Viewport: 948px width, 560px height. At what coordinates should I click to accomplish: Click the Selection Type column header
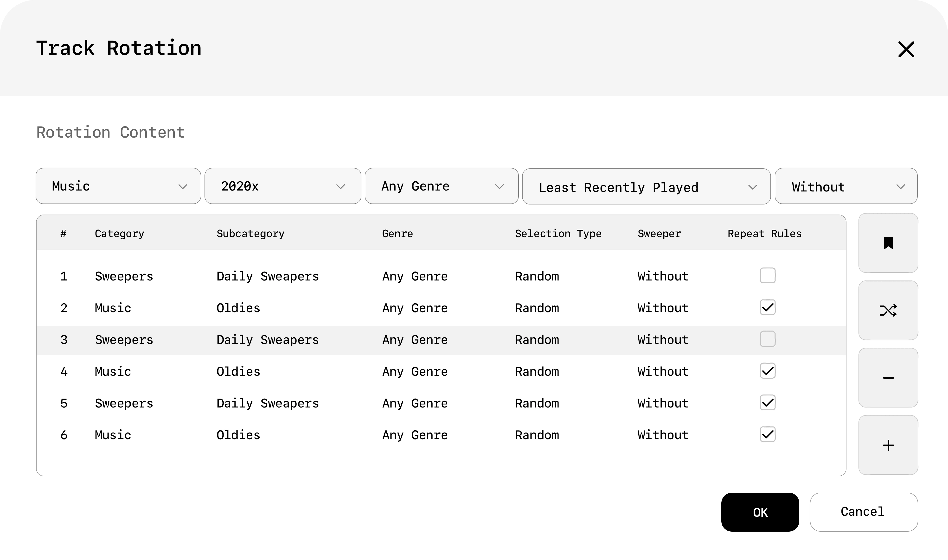tap(558, 234)
